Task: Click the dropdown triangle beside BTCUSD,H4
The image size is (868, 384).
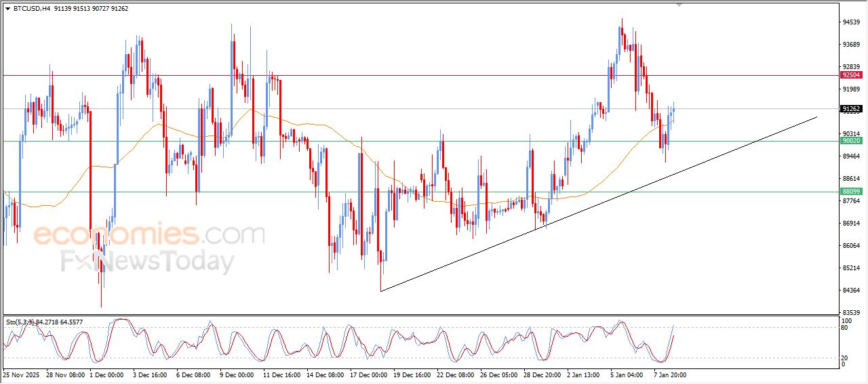Action: [7, 9]
